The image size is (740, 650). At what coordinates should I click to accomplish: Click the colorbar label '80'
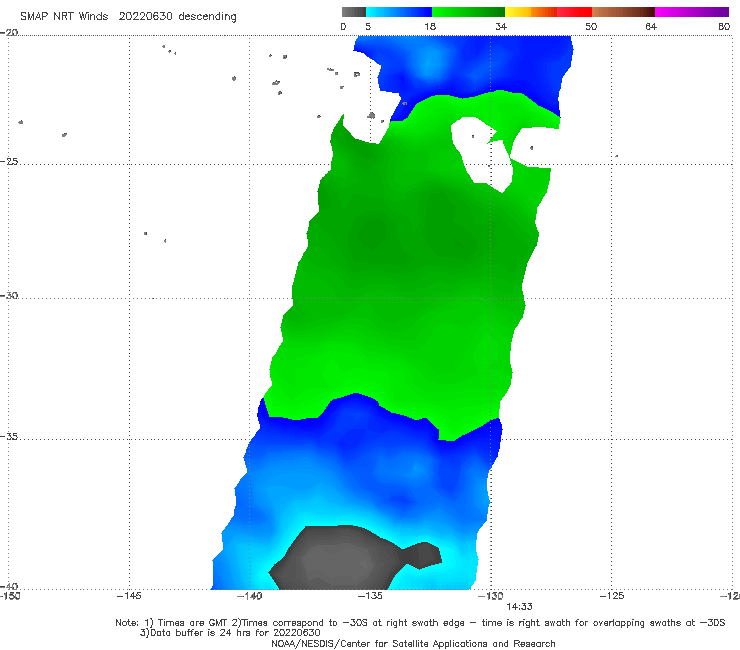click(x=724, y=27)
